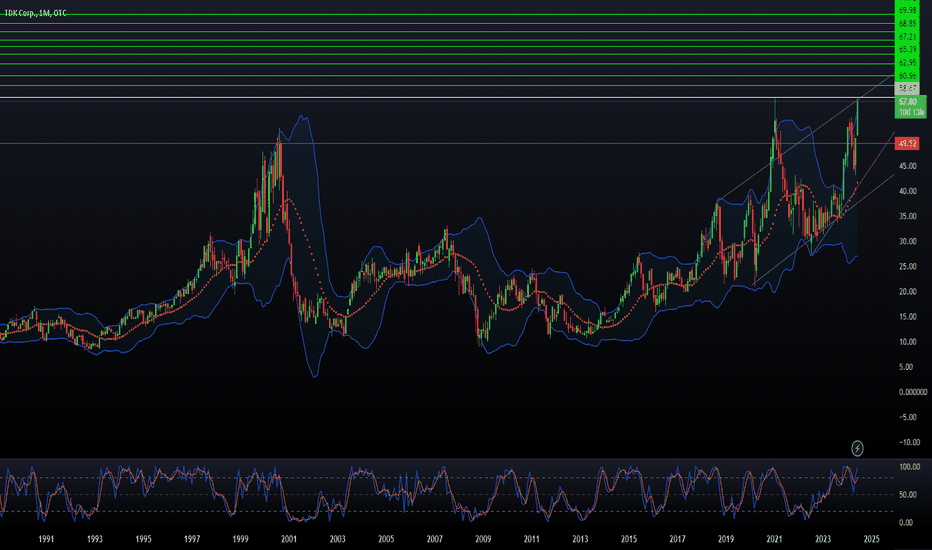Click 35.00 on the price axis
This screenshot has width=932, height=550.
tap(907, 216)
